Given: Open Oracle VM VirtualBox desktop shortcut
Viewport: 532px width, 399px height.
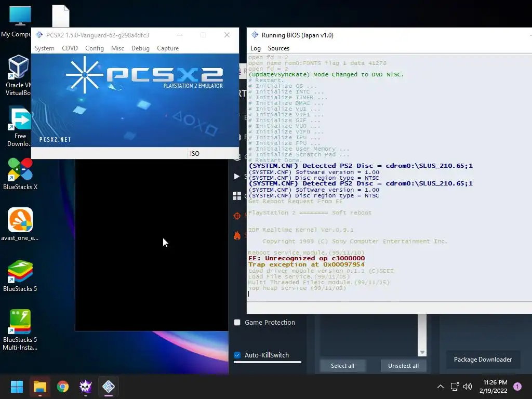Looking at the screenshot, I should (18, 75).
